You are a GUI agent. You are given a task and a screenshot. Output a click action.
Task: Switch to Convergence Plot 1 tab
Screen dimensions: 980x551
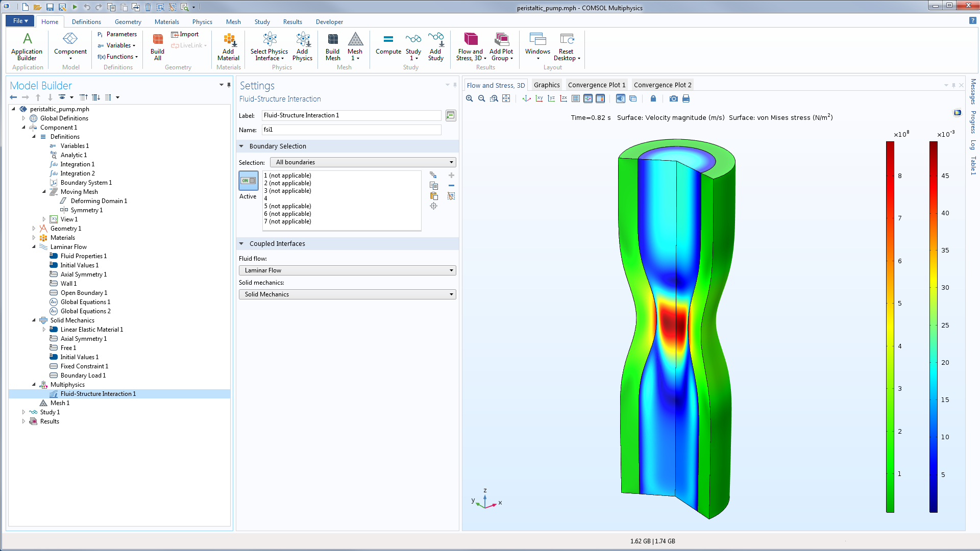click(596, 85)
